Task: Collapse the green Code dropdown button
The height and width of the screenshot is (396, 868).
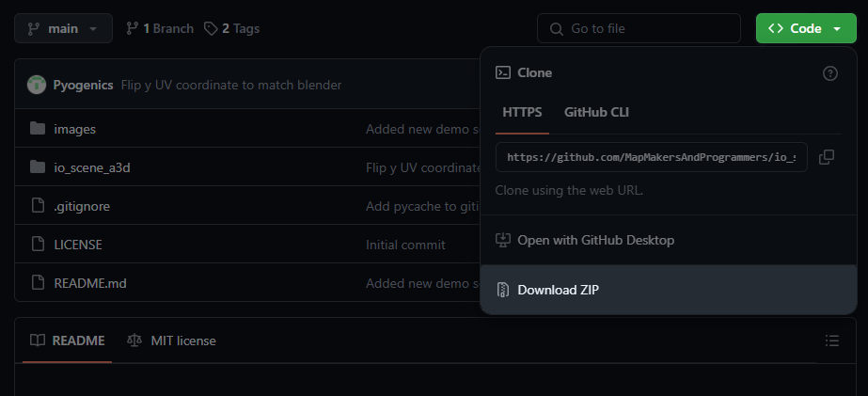Action: click(805, 28)
